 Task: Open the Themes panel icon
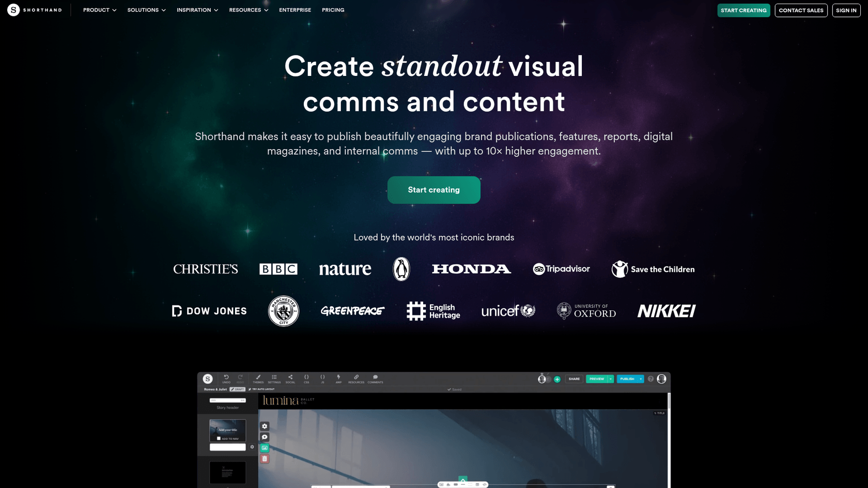click(258, 377)
